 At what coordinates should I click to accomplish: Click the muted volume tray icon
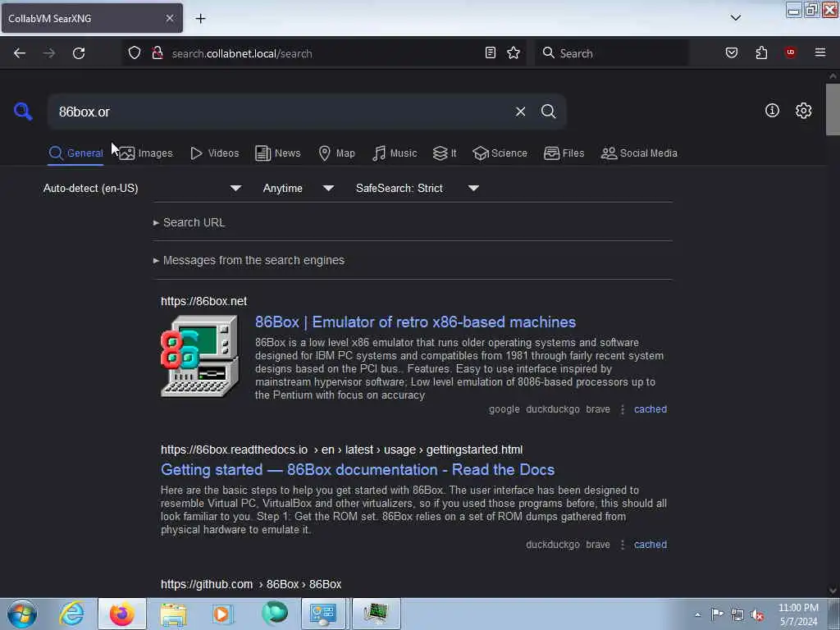757,615
